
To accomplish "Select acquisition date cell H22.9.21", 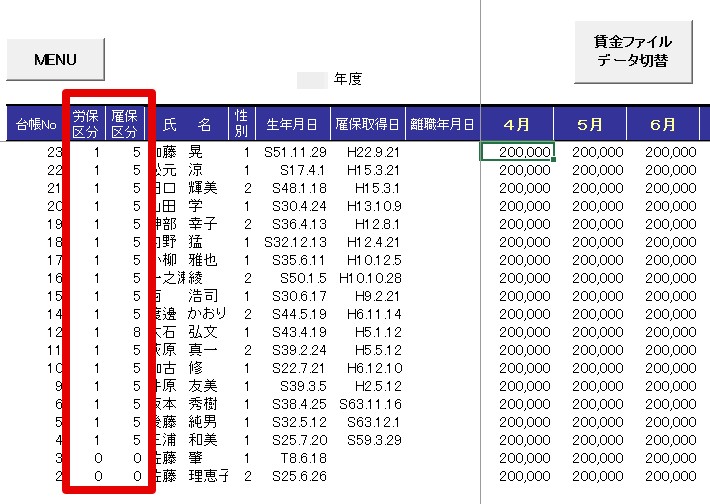I will pos(374,152).
